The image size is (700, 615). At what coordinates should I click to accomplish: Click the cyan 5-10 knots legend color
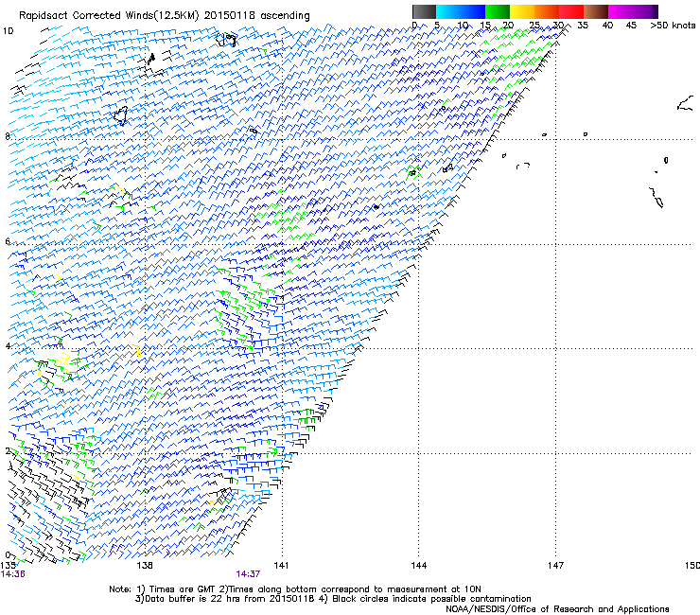click(x=448, y=11)
